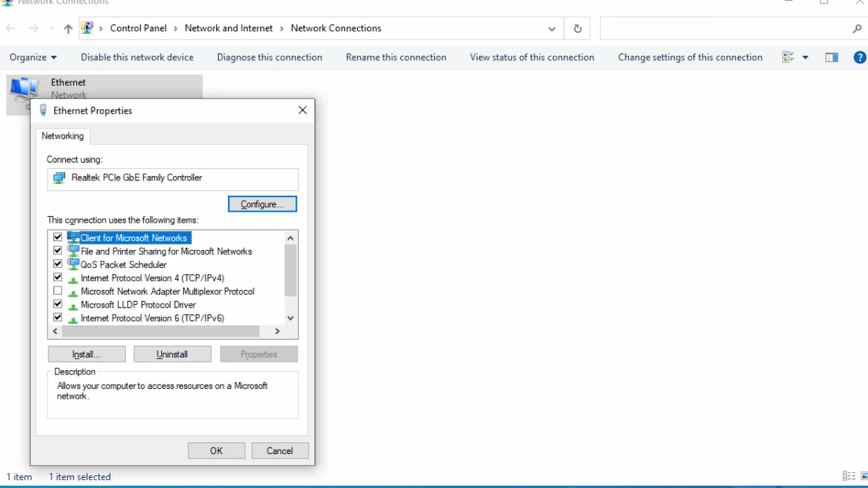Uncheck QoS Packet Scheduler checkbox
Viewport: 868px width, 488px height.
(x=58, y=264)
